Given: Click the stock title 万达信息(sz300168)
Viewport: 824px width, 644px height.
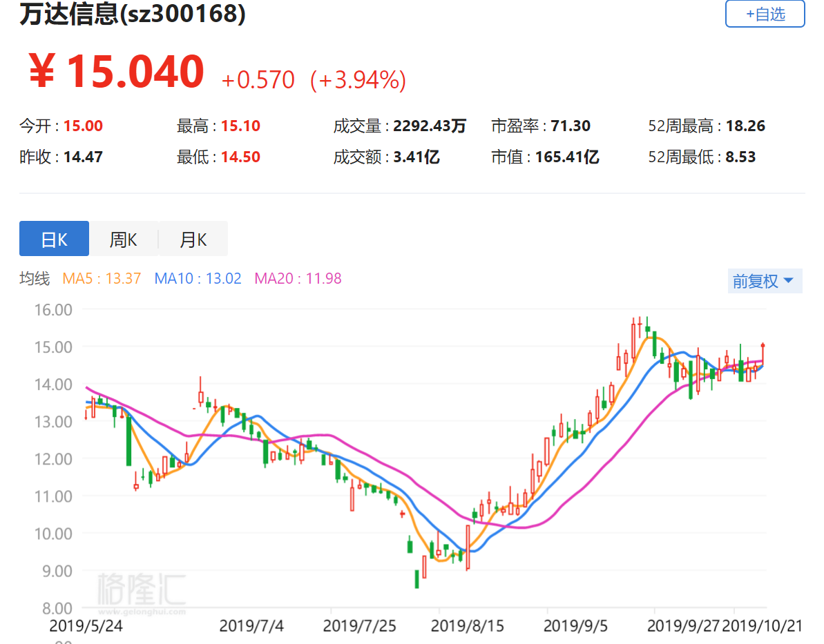Looking at the screenshot, I should tap(133, 14).
